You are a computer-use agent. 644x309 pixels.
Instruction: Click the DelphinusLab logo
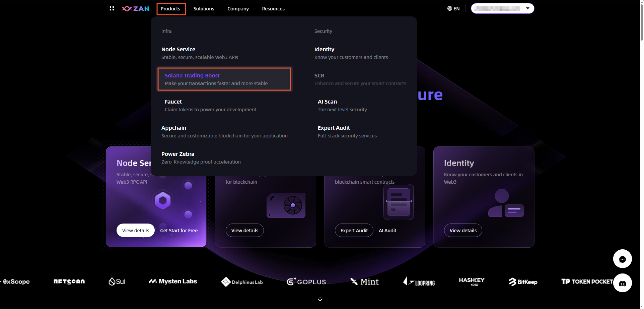242,282
